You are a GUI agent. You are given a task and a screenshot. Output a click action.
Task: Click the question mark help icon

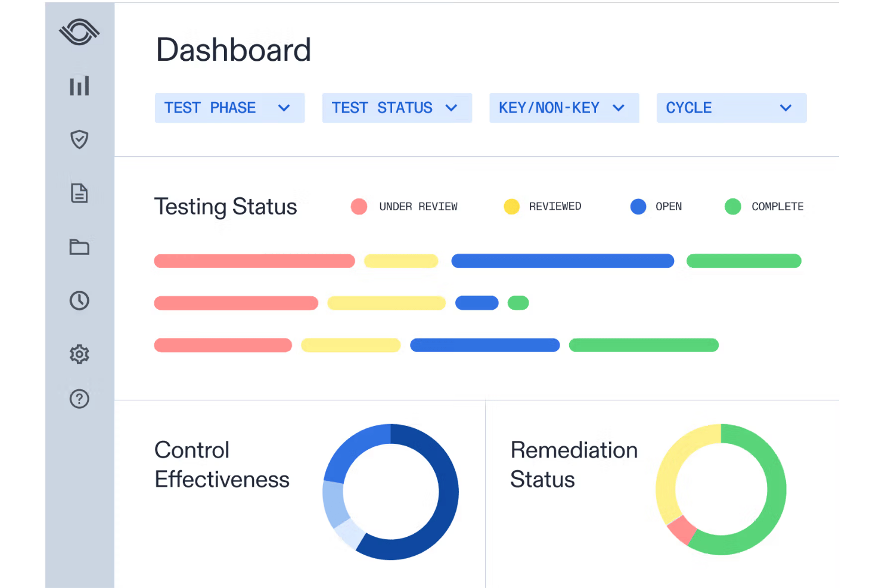(79, 399)
